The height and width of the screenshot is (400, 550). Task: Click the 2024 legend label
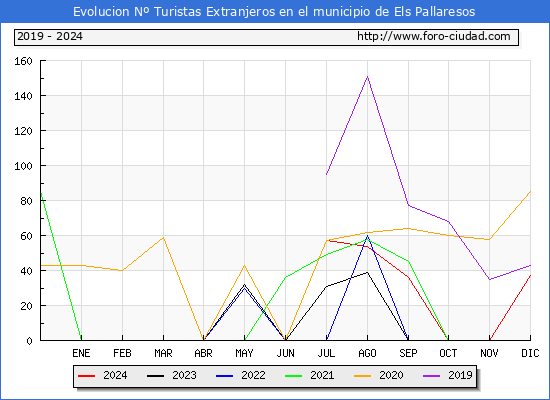coord(115,375)
